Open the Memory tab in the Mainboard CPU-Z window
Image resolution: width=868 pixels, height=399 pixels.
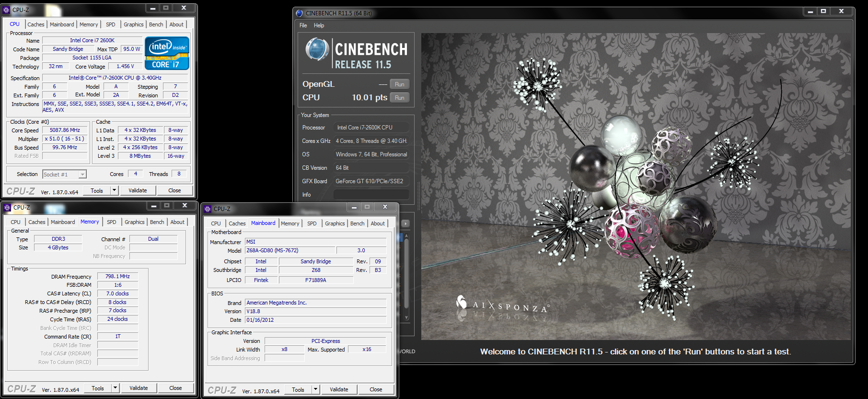tap(290, 223)
